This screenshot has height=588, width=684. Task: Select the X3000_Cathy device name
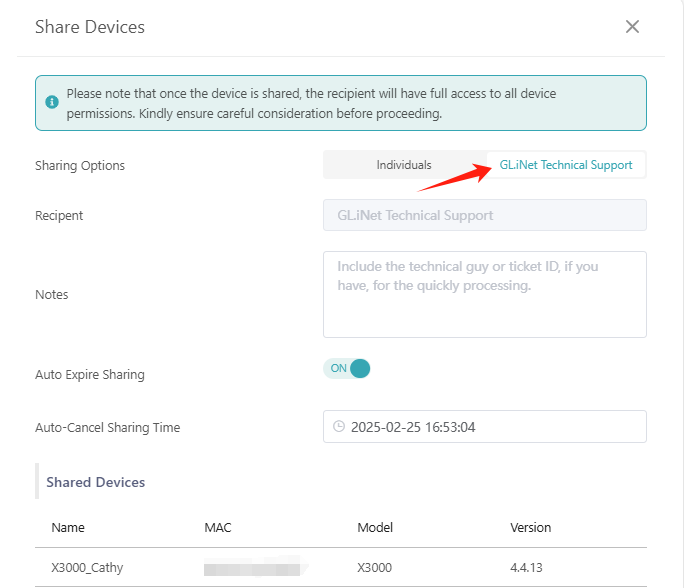[87, 568]
